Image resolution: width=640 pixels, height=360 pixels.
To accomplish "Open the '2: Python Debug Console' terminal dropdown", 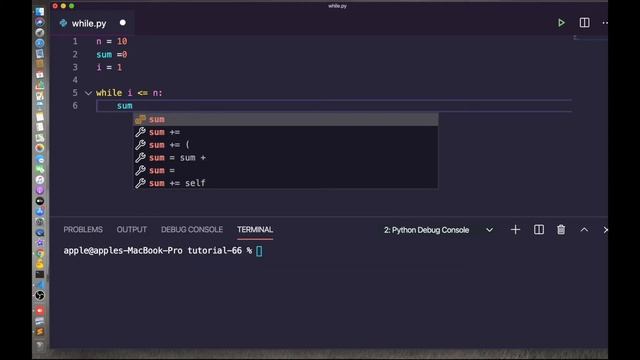I will coord(439,230).
